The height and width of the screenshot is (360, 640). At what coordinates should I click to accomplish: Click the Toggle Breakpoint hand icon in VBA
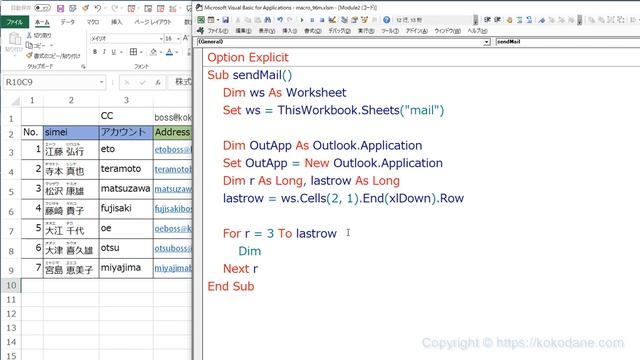click(x=509, y=20)
